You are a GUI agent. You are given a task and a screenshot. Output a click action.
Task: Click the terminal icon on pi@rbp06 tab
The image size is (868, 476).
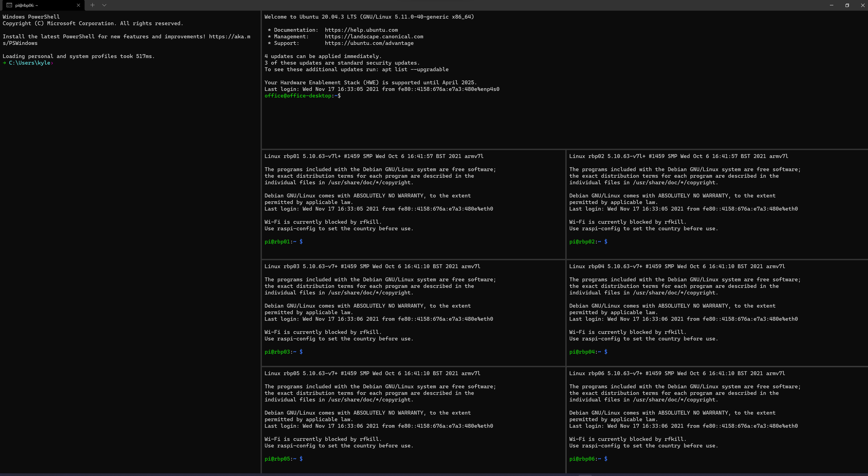point(9,5)
